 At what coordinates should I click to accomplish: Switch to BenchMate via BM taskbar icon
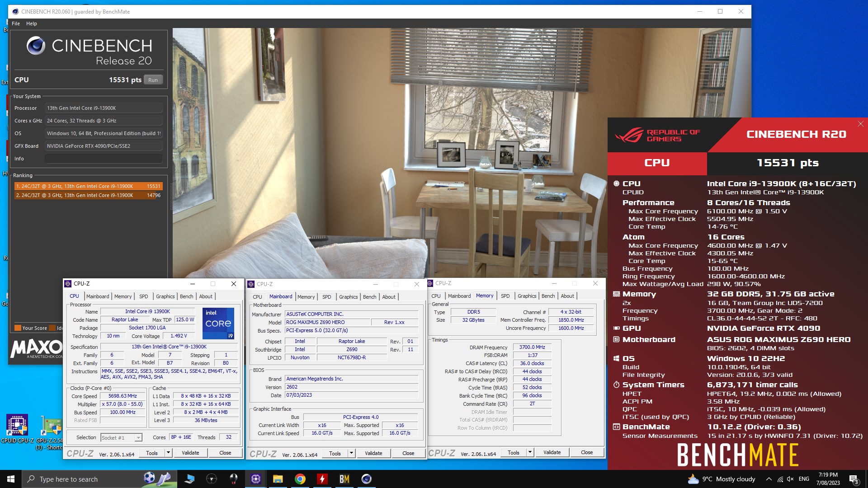[344, 479]
